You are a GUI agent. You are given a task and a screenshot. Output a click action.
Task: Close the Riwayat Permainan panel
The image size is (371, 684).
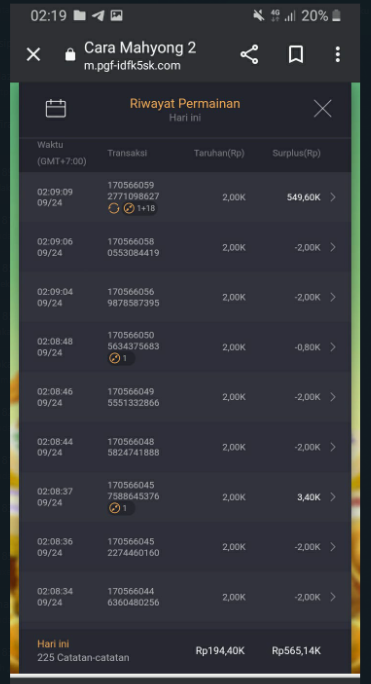click(323, 109)
